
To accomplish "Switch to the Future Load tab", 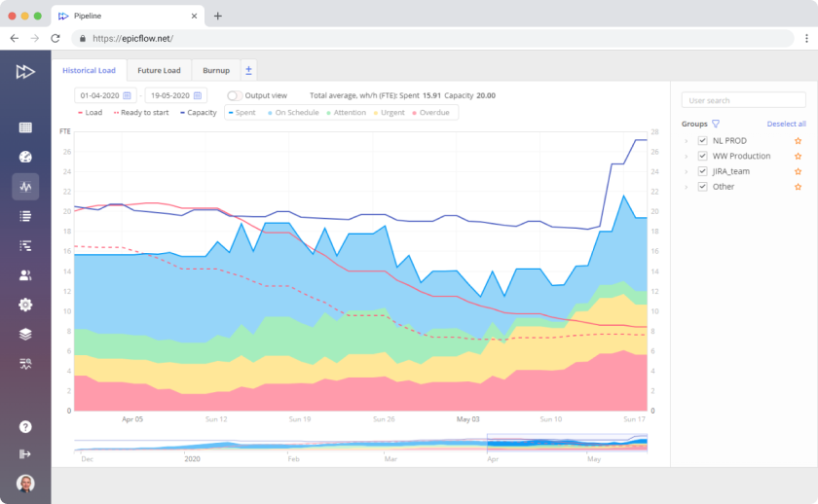I will (x=159, y=71).
